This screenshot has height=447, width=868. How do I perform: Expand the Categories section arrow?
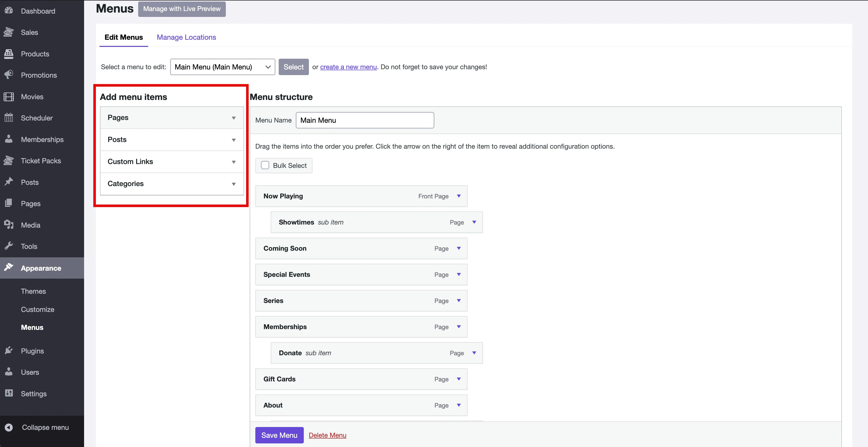(234, 184)
